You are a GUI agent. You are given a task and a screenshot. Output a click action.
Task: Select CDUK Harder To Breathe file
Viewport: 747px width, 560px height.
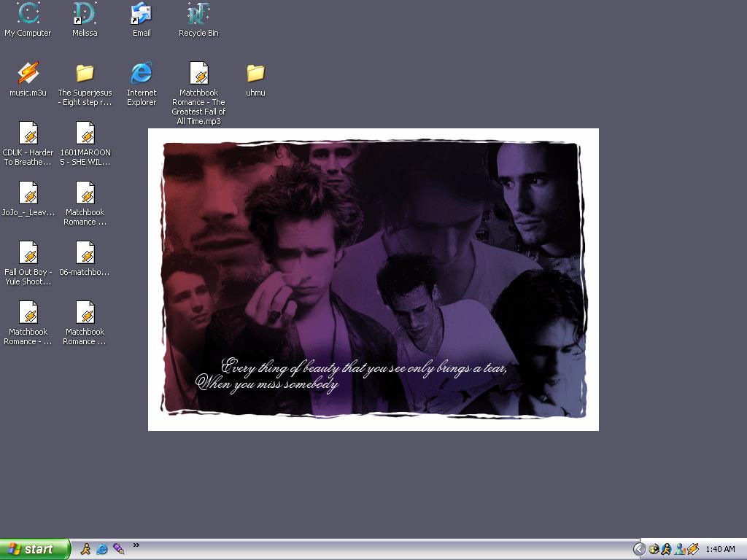point(28,133)
